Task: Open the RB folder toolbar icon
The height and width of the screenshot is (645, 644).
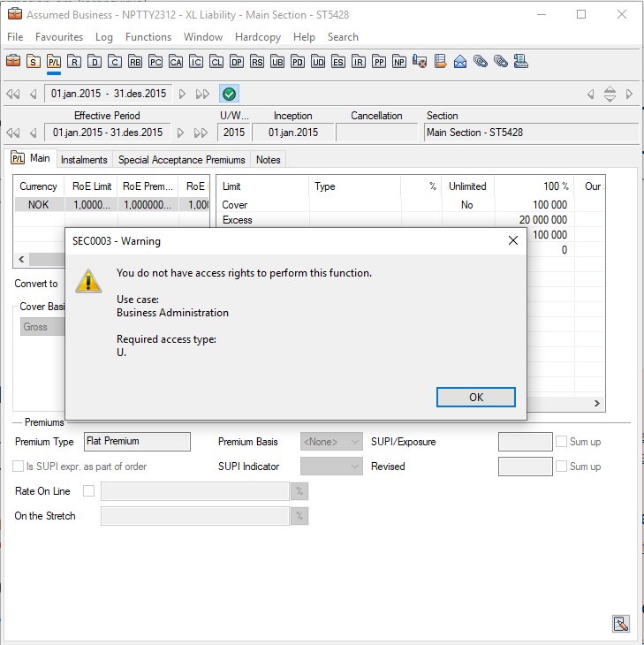Action: pos(134,62)
